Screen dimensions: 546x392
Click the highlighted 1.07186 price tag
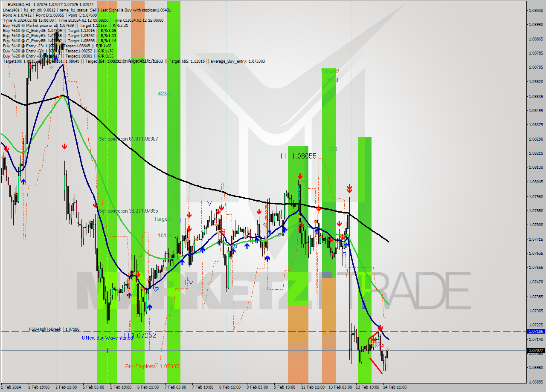536,331
